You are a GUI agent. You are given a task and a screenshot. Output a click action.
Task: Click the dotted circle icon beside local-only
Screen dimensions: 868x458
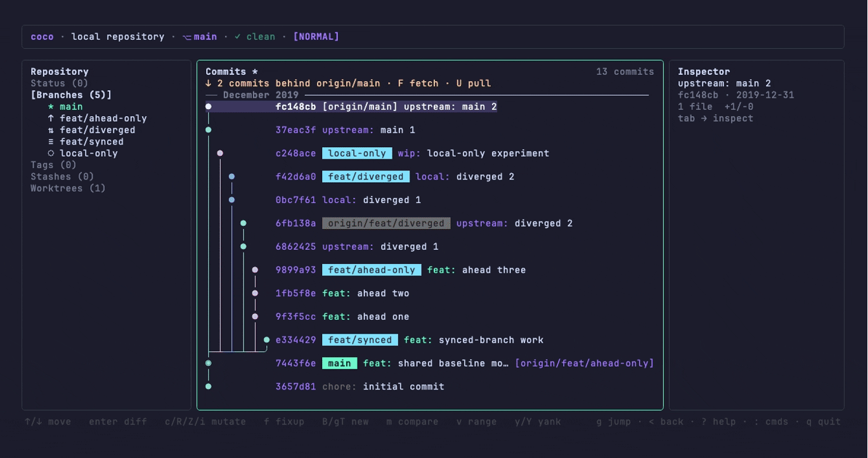click(51, 154)
